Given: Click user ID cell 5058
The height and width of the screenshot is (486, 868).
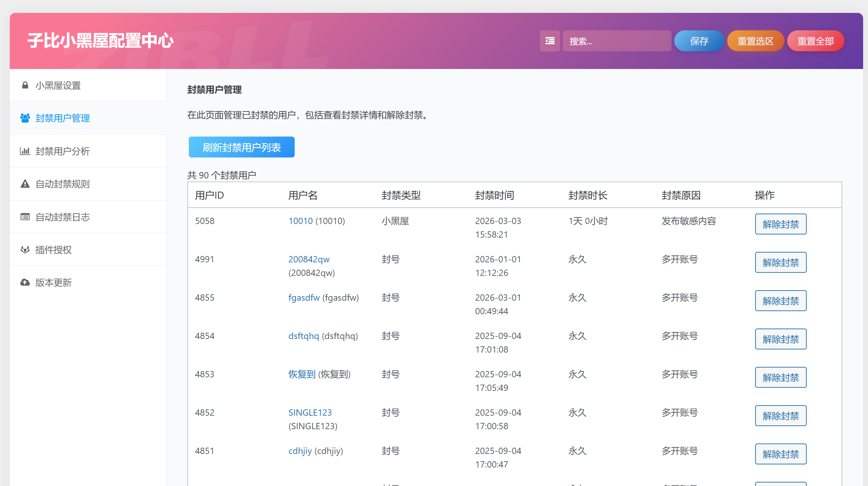Looking at the screenshot, I should (x=205, y=221).
